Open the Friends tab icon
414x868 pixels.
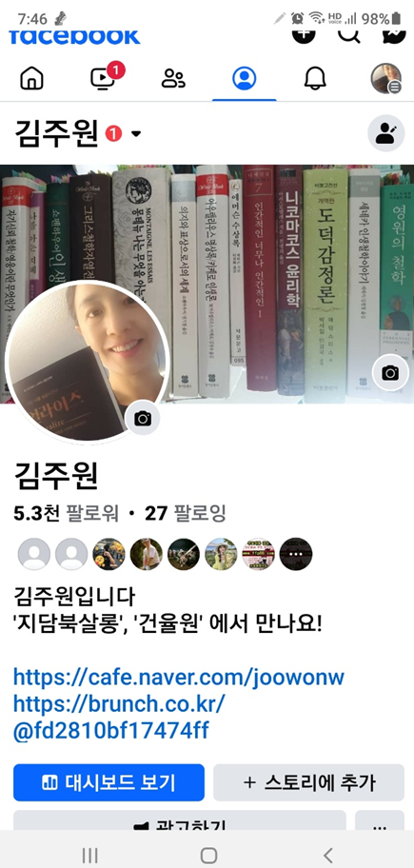(173, 79)
